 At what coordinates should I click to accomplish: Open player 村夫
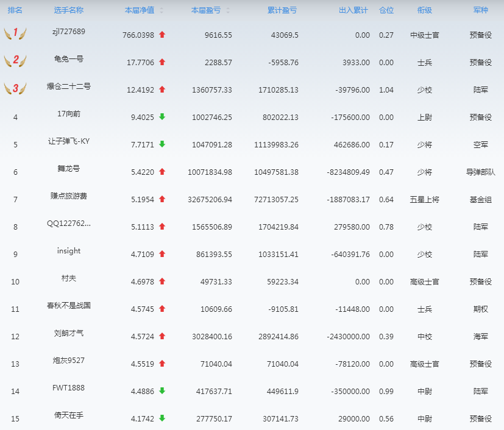(x=69, y=278)
